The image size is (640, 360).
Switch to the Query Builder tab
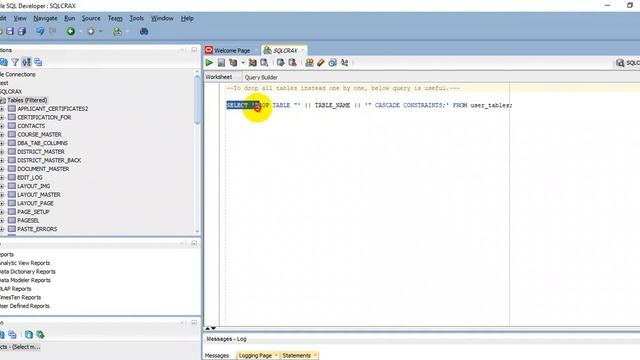click(261, 77)
